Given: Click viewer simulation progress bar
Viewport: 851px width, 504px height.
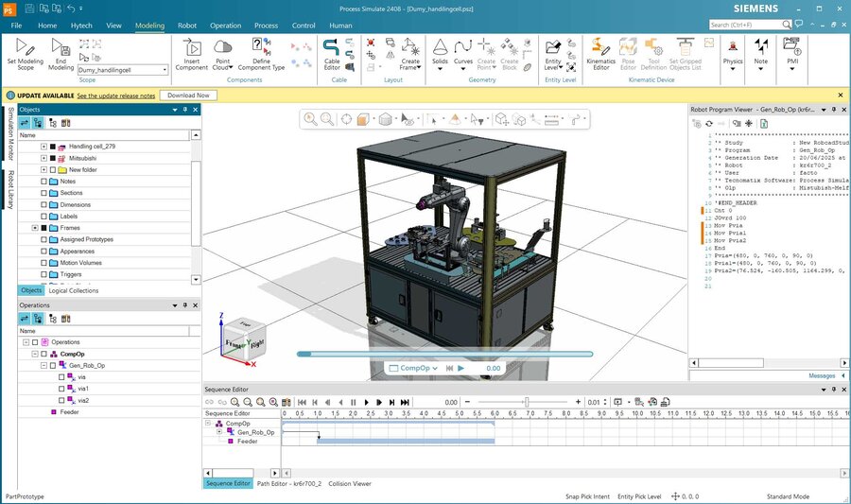Looking at the screenshot, I should 444,355.
